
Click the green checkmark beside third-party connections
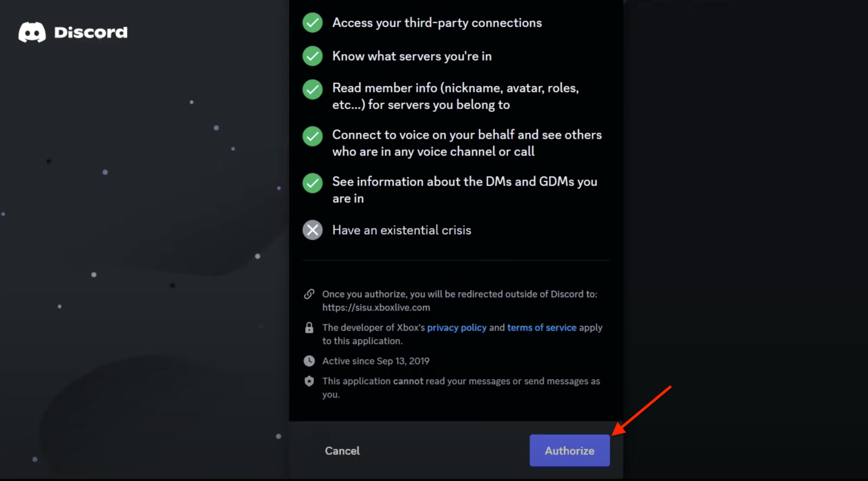coord(312,22)
